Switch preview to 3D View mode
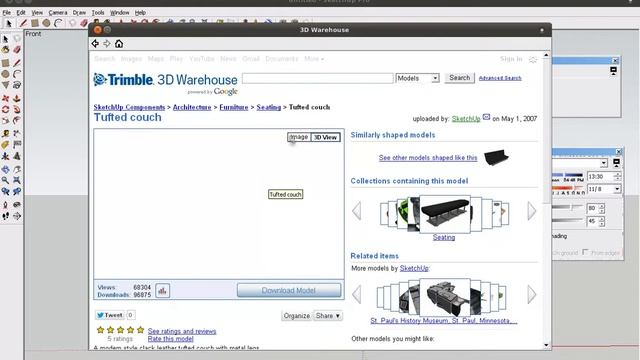The width and height of the screenshot is (640, 360). click(325, 137)
